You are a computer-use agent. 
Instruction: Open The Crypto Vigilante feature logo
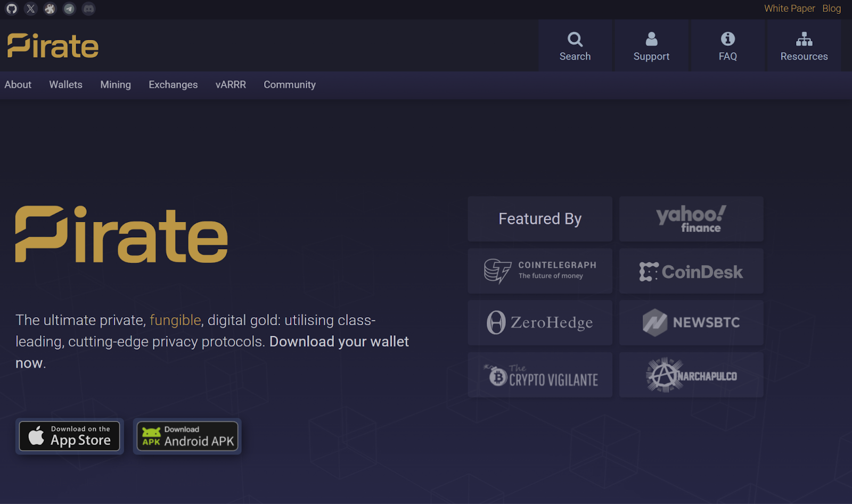(x=540, y=375)
